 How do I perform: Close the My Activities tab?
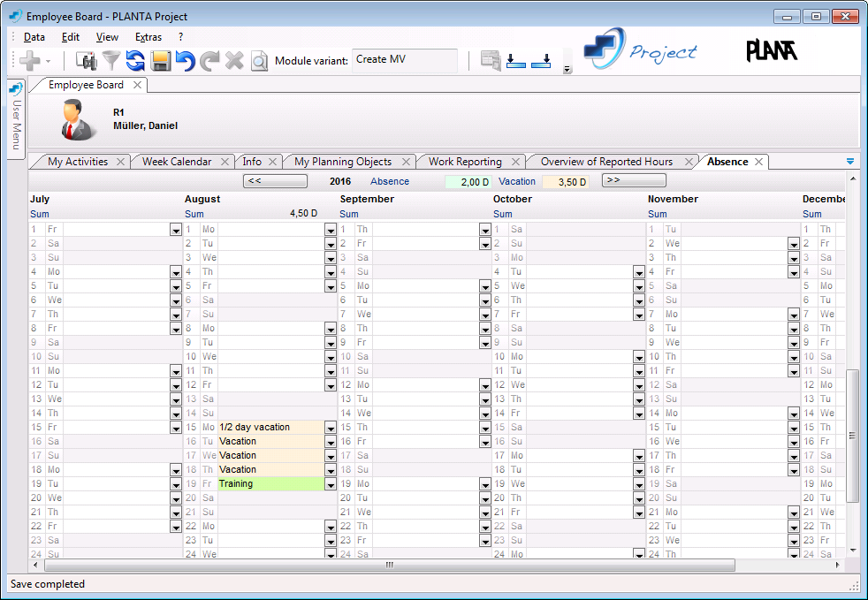pyautogui.click(x=121, y=162)
